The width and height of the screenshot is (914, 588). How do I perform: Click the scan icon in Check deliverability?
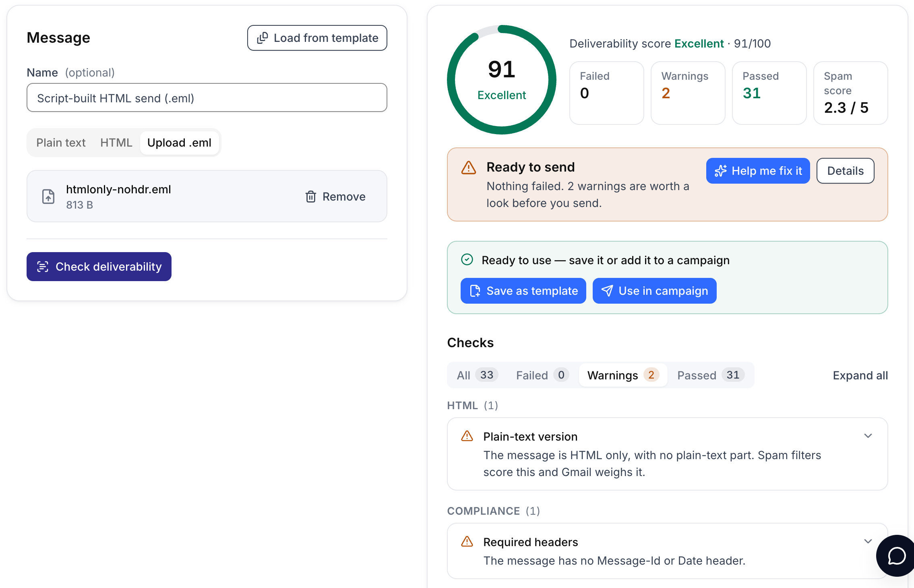click(43, 267)
